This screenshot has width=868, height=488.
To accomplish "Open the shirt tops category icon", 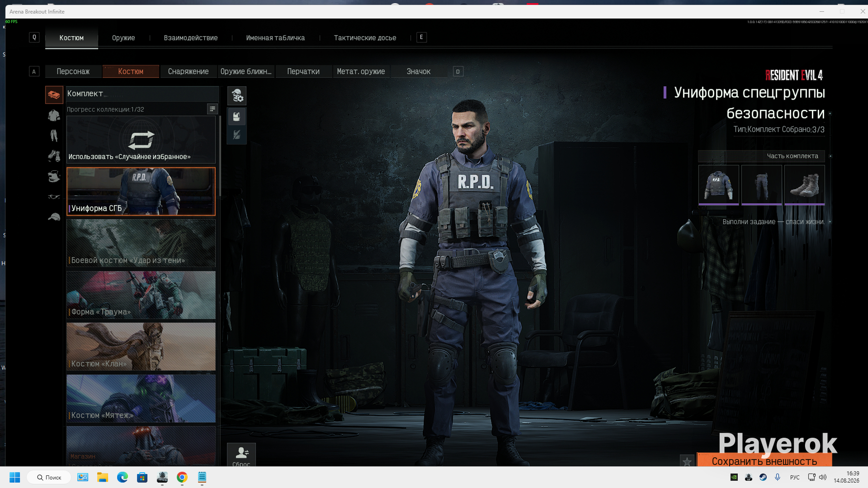I will tap(54, 115).
